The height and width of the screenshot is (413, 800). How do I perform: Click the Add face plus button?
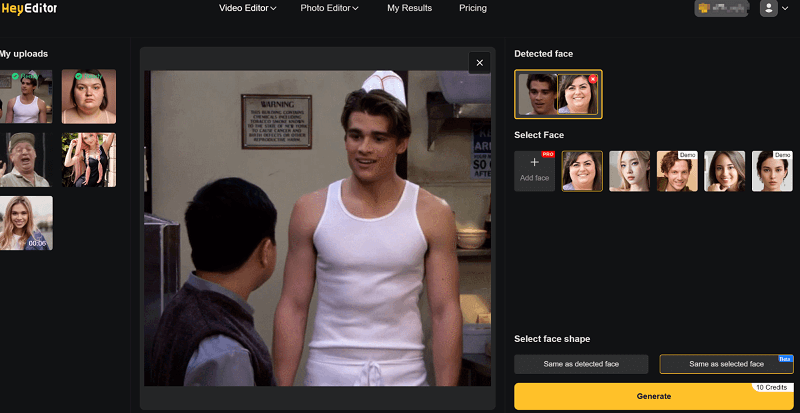(534, 171)
